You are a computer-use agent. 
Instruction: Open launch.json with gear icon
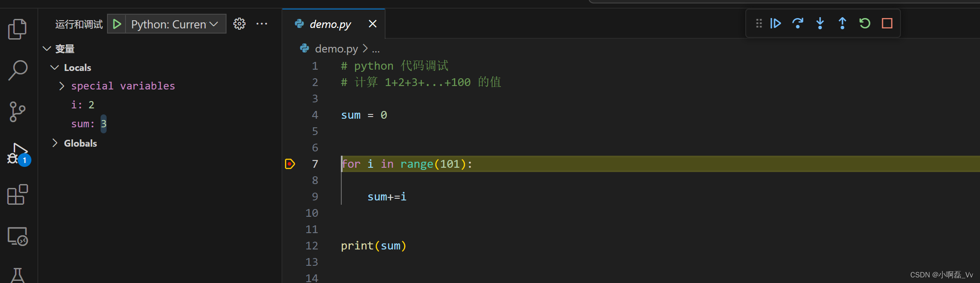[x=239, y=24]
